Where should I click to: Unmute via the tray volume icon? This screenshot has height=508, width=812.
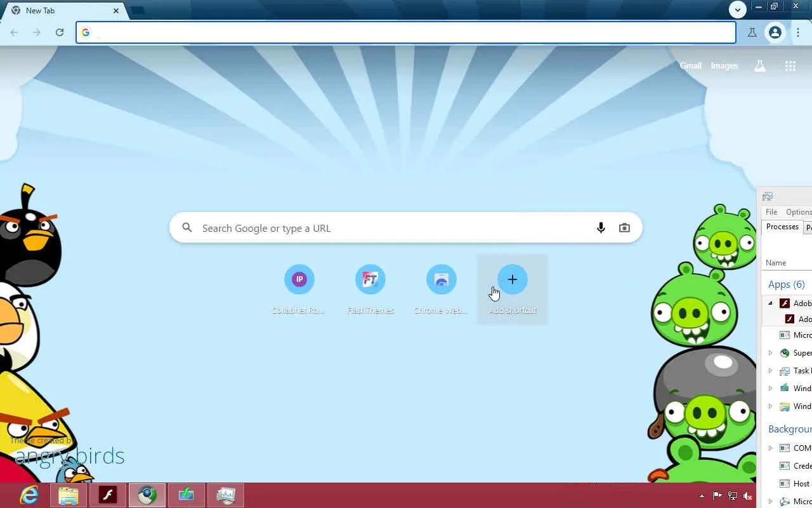coord(748,496)
